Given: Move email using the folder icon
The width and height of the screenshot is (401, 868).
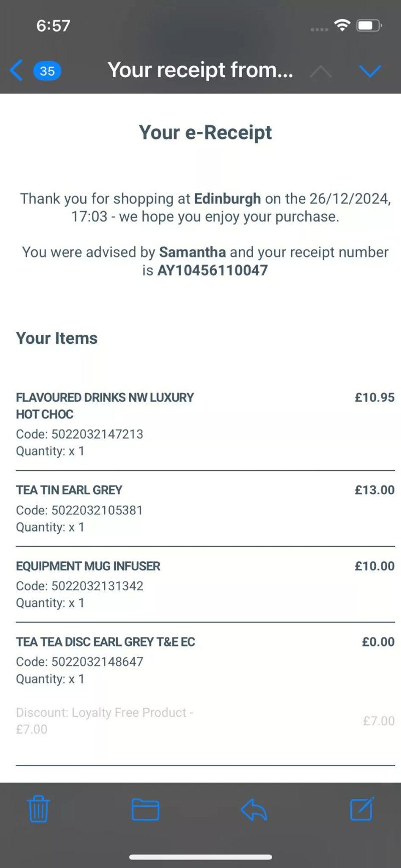Looking at the screenshot, I should (145, 809).
